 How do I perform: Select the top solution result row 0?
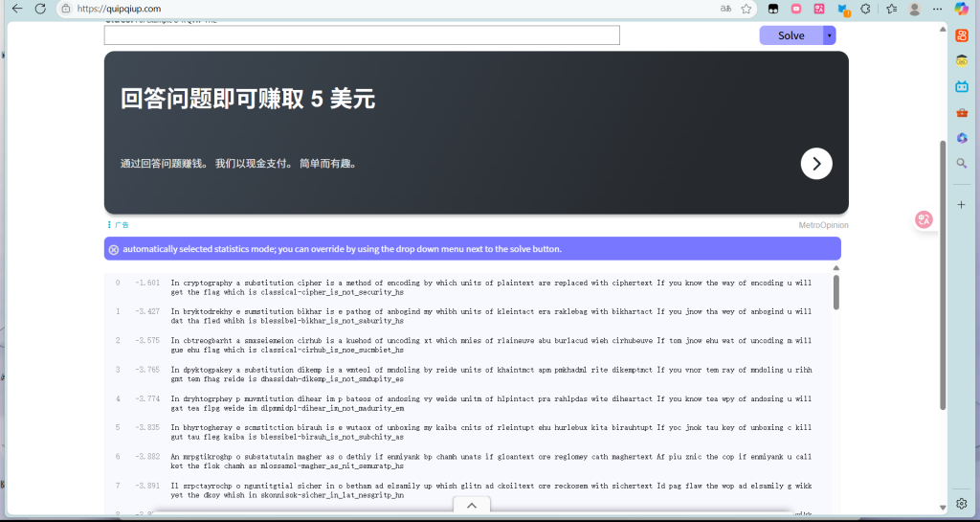tap(488, 287)
